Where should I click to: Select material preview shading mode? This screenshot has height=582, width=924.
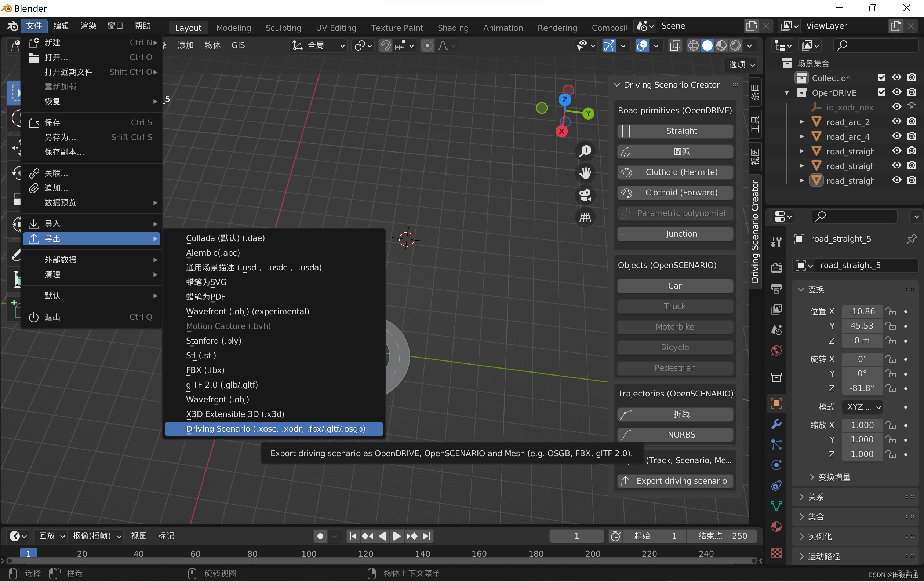click(x=721, y=45)
